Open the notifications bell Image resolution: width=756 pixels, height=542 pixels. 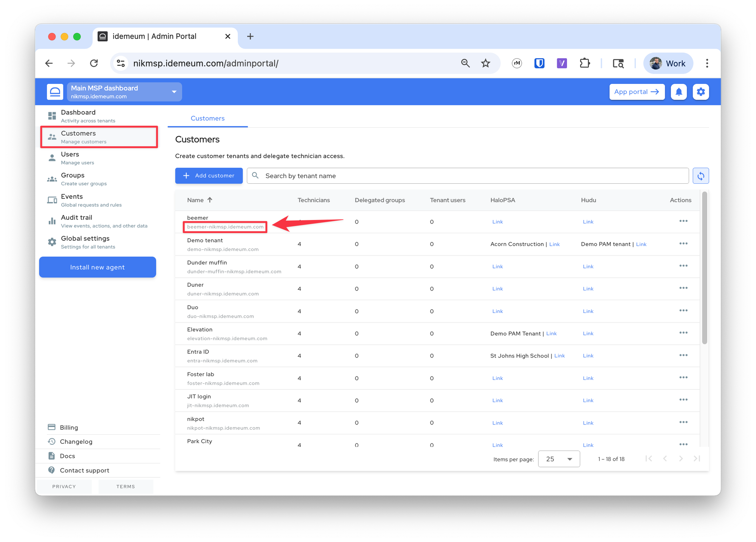click(679, 92)
